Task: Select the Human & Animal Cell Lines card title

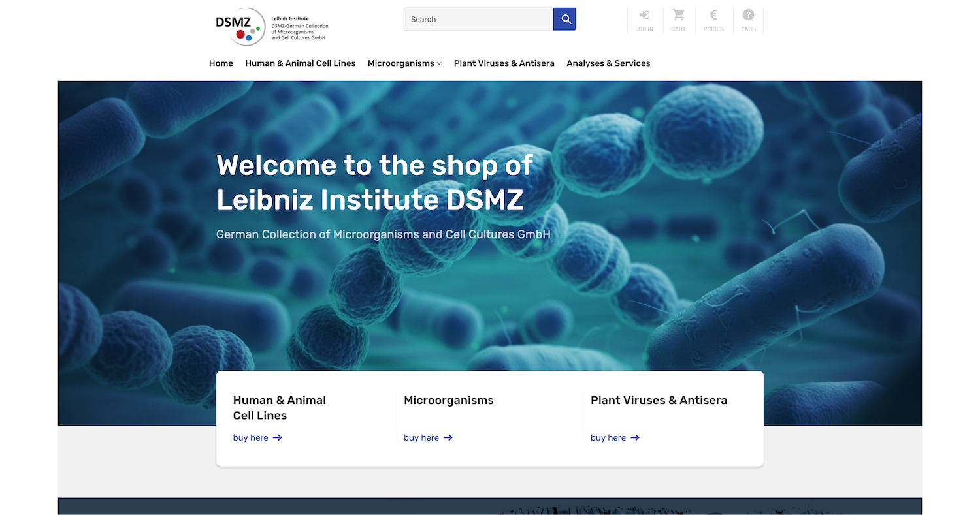Action: 280,408
